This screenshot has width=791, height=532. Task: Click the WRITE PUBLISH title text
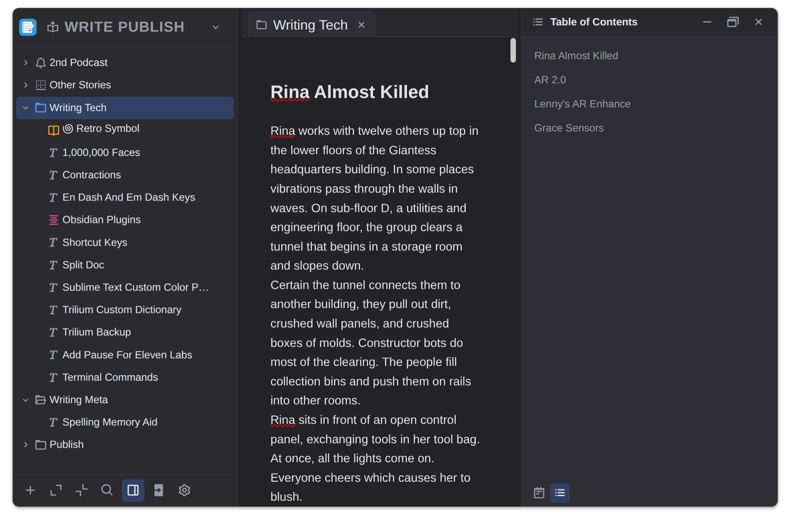tap(124, 27)
